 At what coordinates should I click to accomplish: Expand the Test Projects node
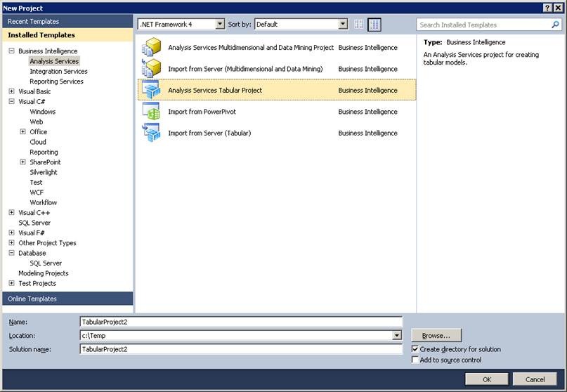coord(11,283)
